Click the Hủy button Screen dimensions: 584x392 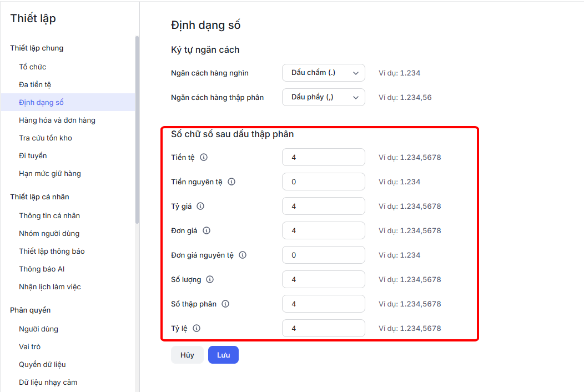[x=187, y=355]
